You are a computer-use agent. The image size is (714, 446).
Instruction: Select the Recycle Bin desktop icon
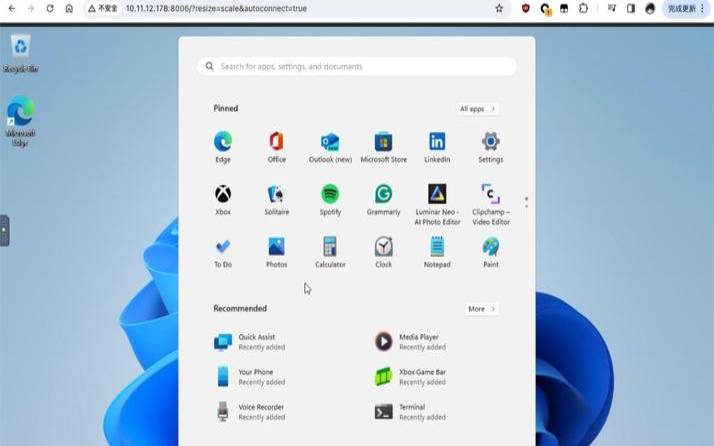pyautogui.click(x=20, y=53)
